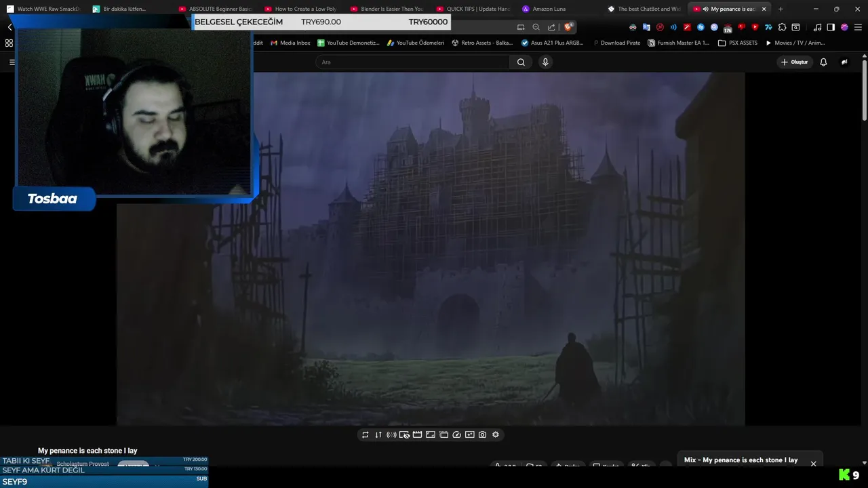Click the up-down arrows icon in the player toolbar

point(378,435)
